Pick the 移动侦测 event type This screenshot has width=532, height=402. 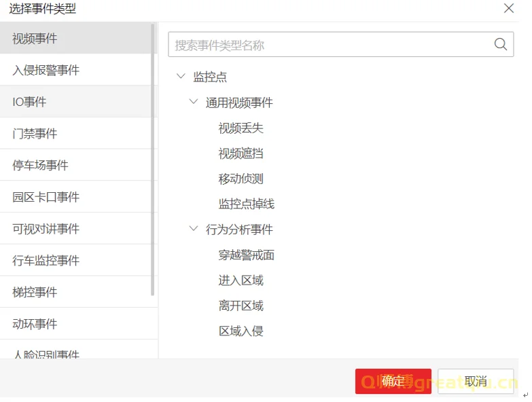coord(241,179)
